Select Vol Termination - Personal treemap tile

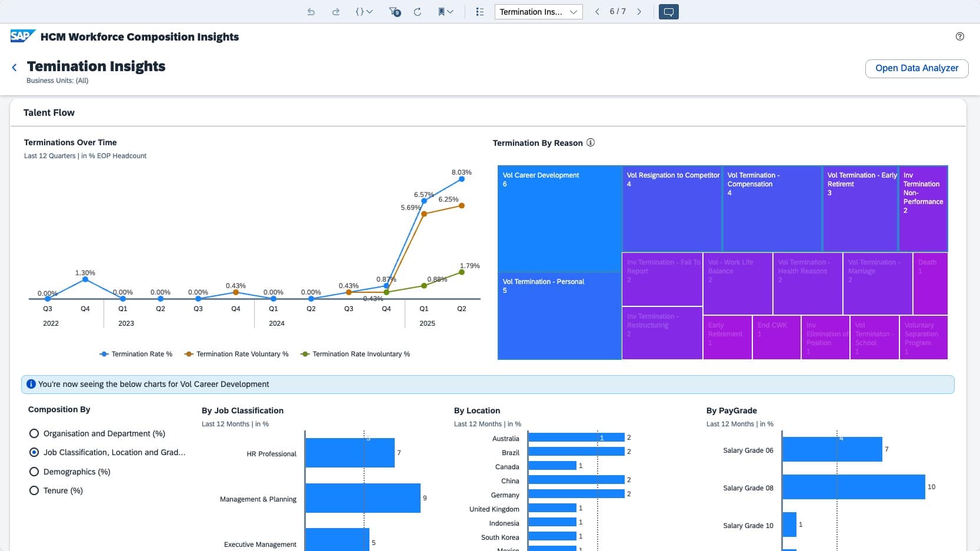click(x=559, y=316)
